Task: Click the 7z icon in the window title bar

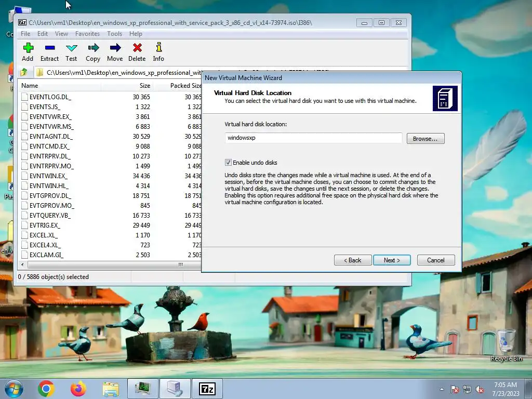Action: [x=22, y=22]
